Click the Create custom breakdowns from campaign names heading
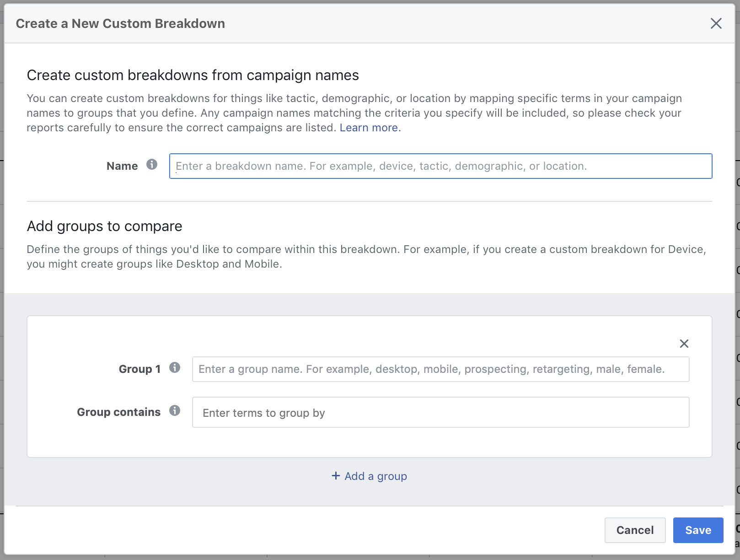This screenshot has height=560, width=740. coord(193,75)
